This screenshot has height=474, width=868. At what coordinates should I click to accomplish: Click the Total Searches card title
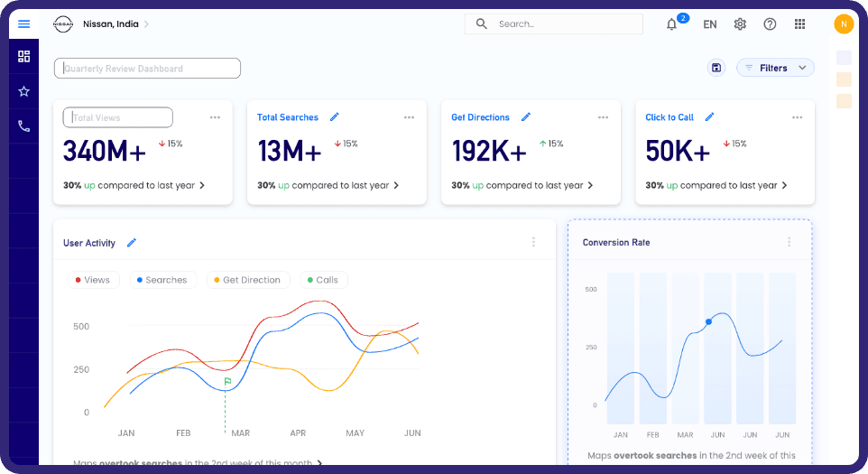coord(288,117)
